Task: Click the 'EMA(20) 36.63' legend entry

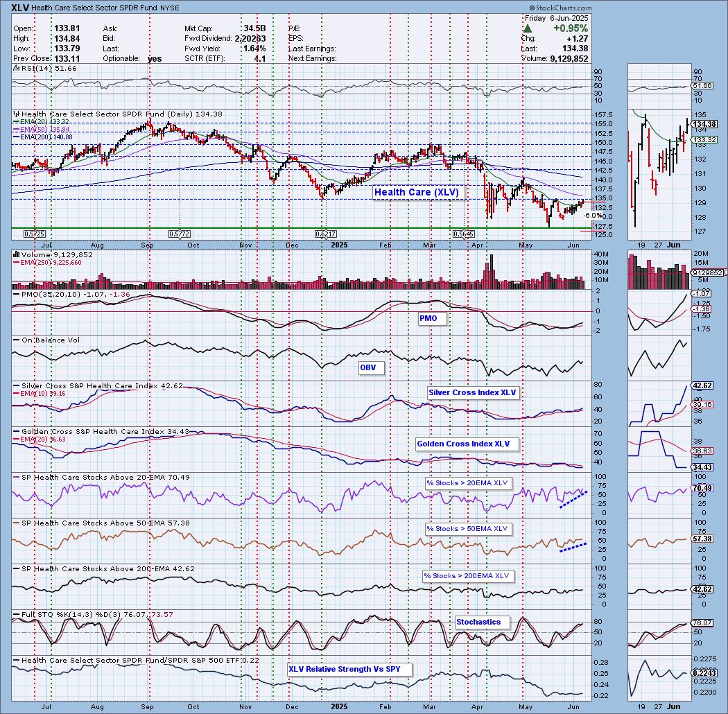Action: pos(40,439)
